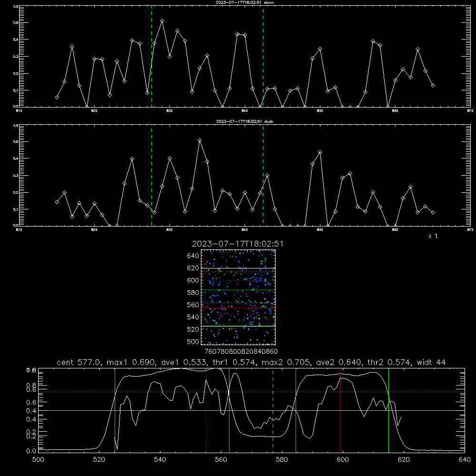476x476 pixels.
Task: Click the 'ave1 0.533' value
Action: point(184,362)
